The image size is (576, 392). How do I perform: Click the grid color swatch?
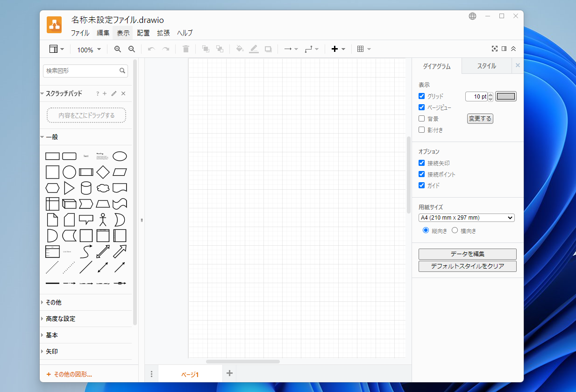(506, 96)
